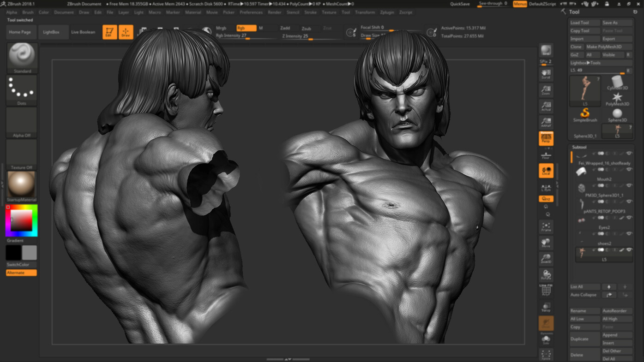Screen dimensions: 644x362
Task: Open the Brush menu
Action: pyautogui.click(x=28, y=12)
